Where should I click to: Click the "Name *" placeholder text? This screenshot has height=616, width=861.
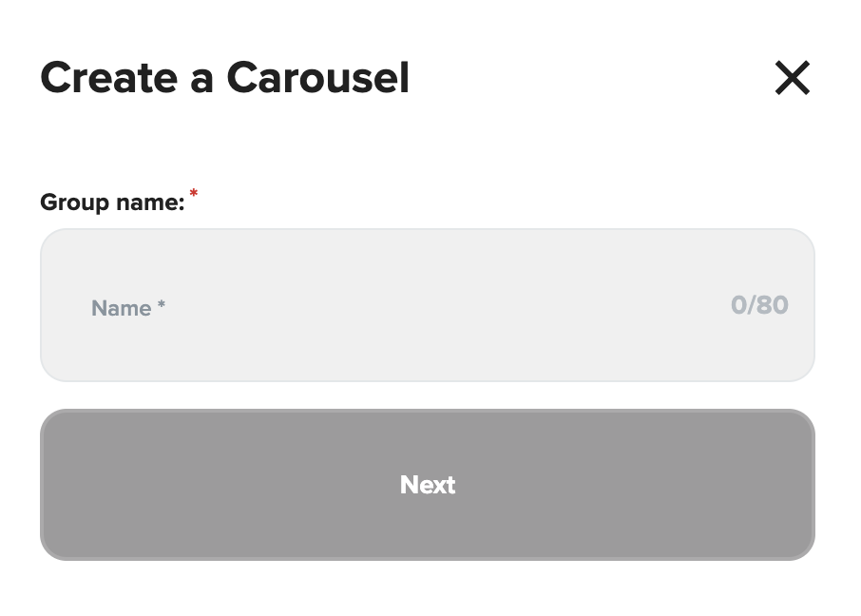127,308
